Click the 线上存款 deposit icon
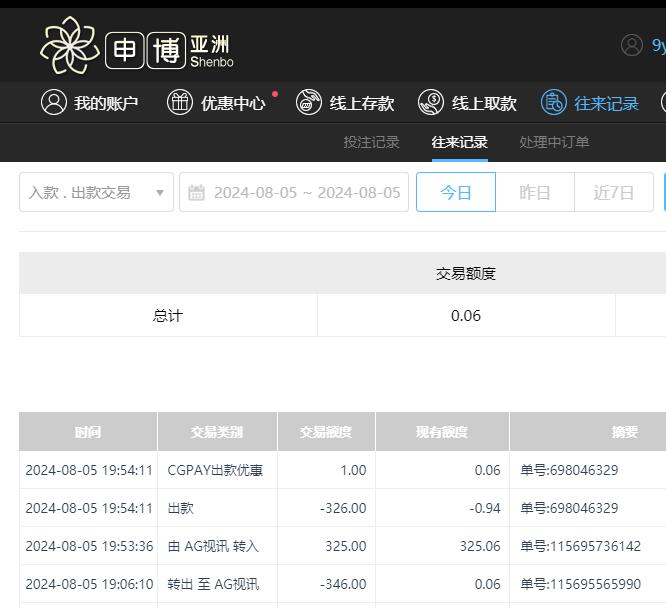The width and height of the screenshot is (666, 608). pyautogui.click(x=309, y=102)
